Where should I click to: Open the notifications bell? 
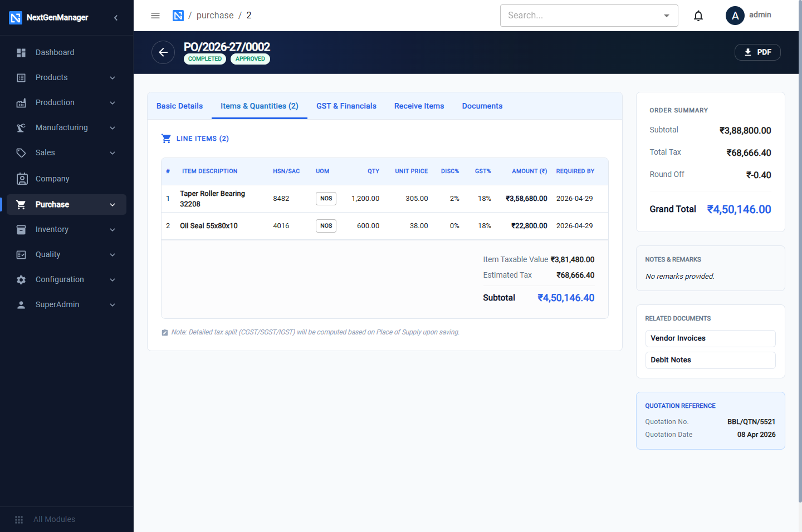pyautogui.click(x=698, y=16)
